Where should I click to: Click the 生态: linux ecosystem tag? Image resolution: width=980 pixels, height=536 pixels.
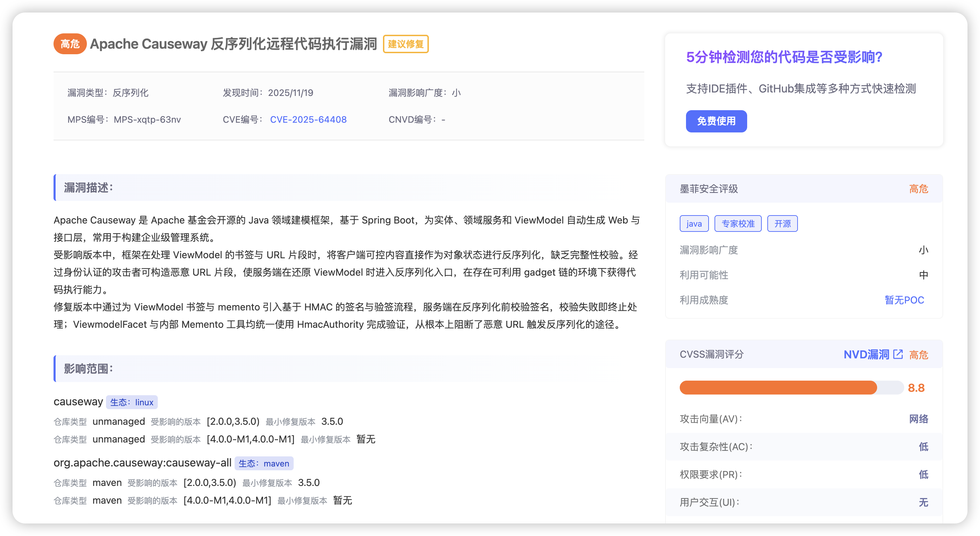pos(132,402)
